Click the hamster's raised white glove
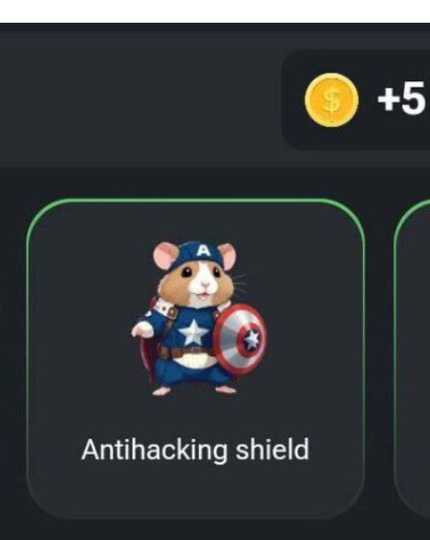430x540 pixels. click(x=143, y=330)
